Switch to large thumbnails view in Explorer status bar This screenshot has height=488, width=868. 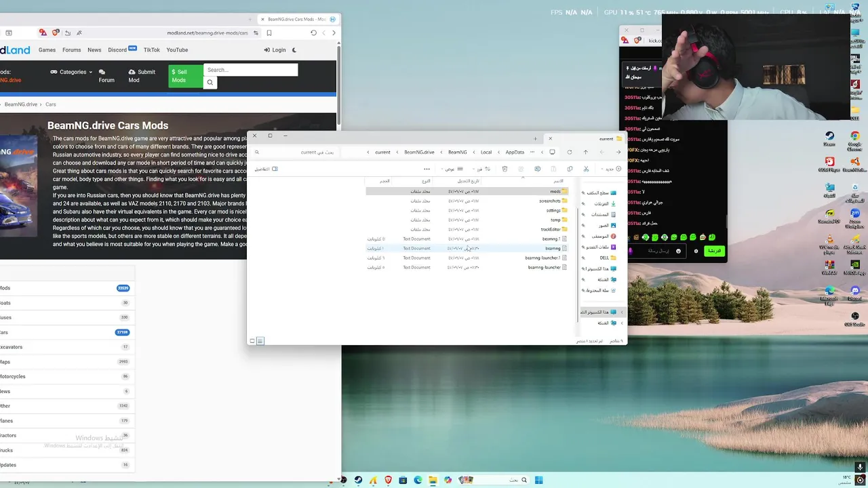[252, 341]
